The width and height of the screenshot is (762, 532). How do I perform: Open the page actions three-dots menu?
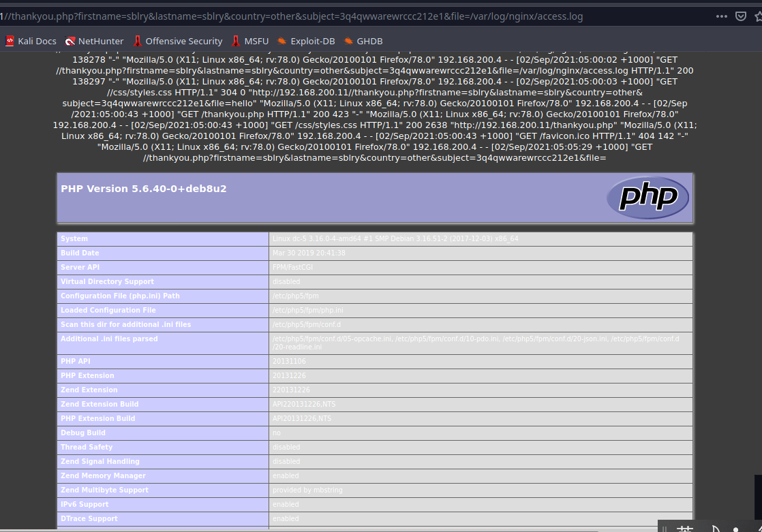pyautogui.click(x=722, y=16)
